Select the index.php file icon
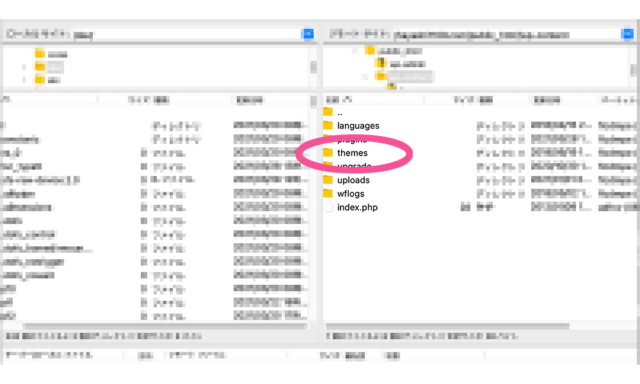This screenshot has height=384, width=640. (328, 207)
